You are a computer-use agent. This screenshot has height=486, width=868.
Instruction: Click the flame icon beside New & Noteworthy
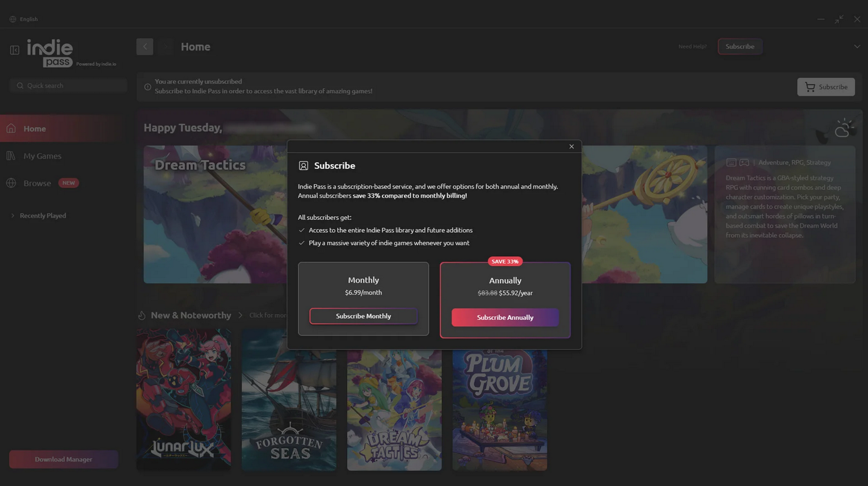(142, 315)
